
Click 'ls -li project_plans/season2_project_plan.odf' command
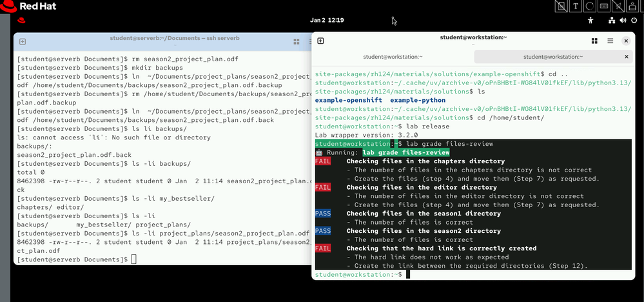pos(221,234)
